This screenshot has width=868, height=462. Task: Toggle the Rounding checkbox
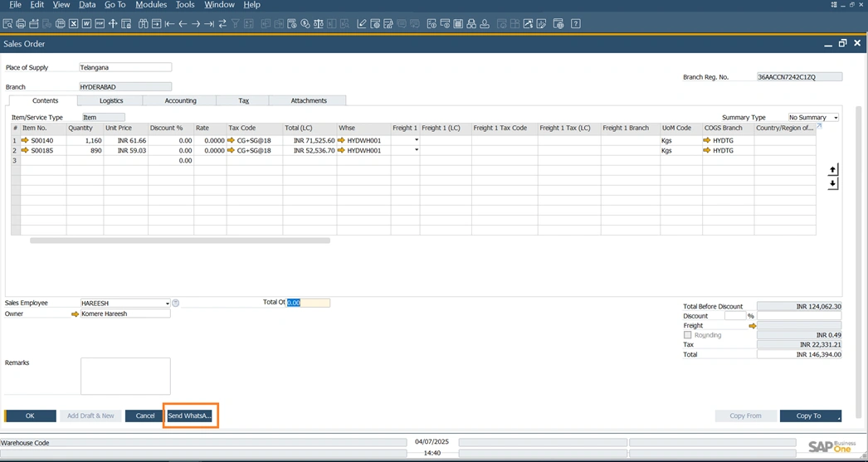[x=687, y=335]
